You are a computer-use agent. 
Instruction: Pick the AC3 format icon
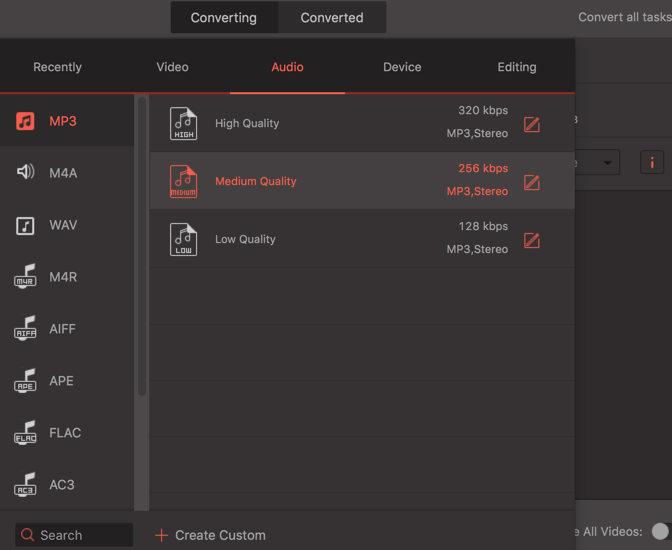(25, 485)
